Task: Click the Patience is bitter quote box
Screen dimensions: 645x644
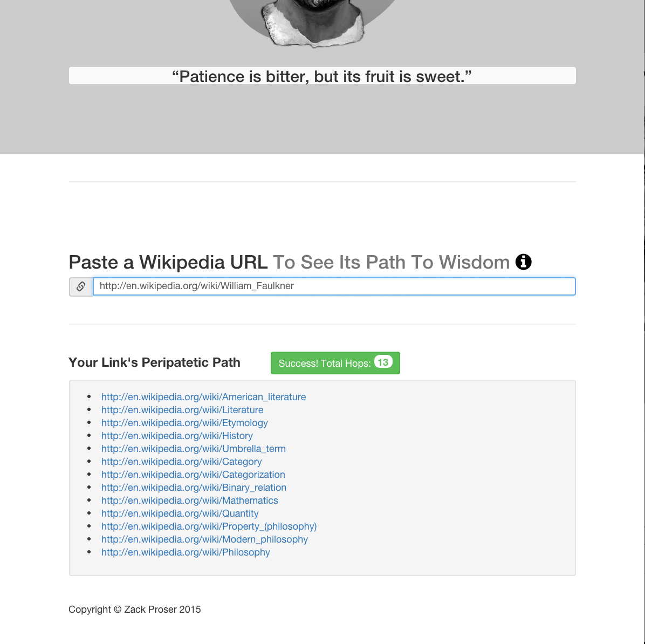Action: [x=322, y=76]
